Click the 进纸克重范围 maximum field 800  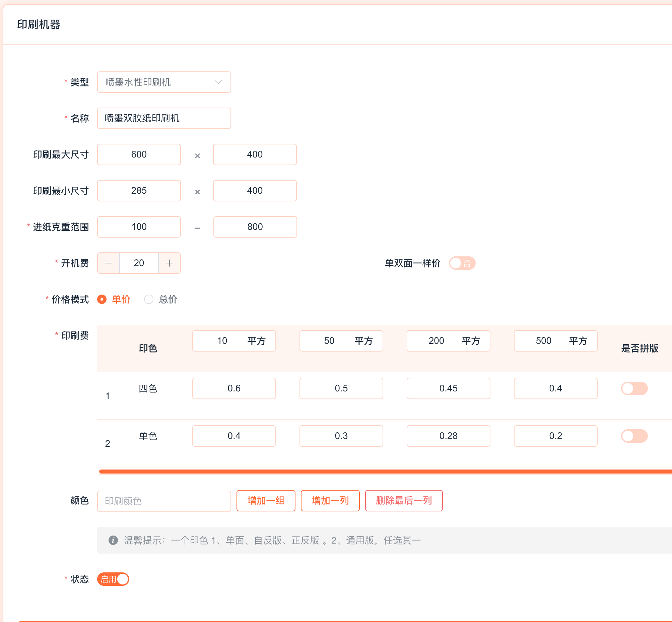click(x=255, y=227)
